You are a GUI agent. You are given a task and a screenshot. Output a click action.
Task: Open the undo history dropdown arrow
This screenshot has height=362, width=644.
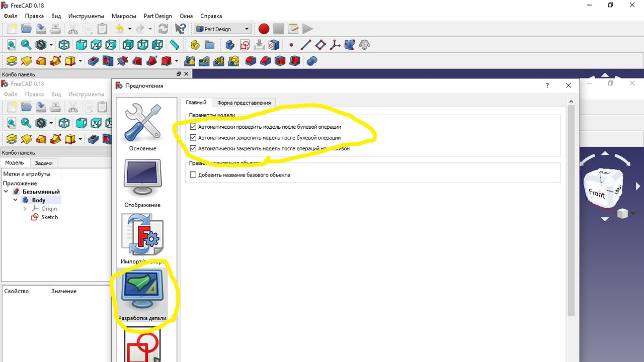tap(129, 29)
